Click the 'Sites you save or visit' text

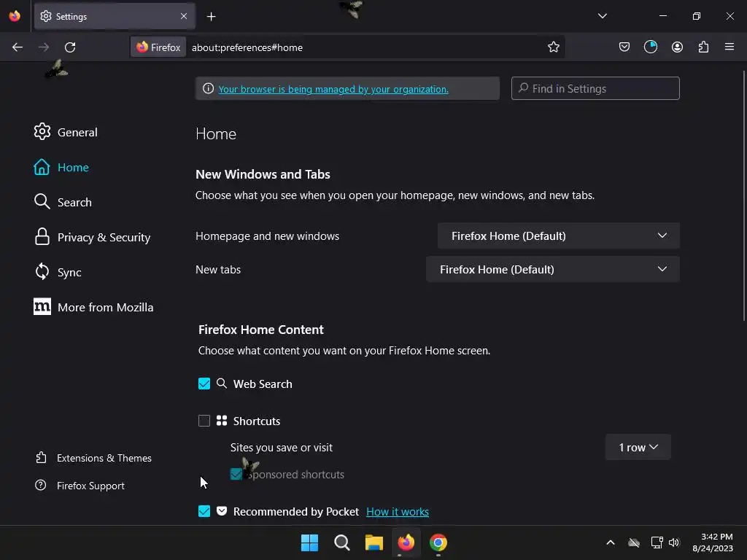[282, 448]
